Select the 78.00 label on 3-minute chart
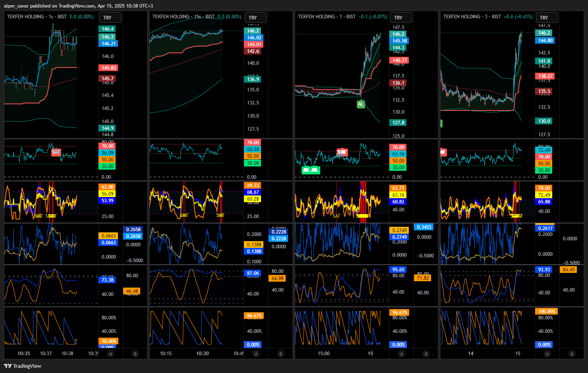This screenshot has width=588, height=373. tap(544, 188)
